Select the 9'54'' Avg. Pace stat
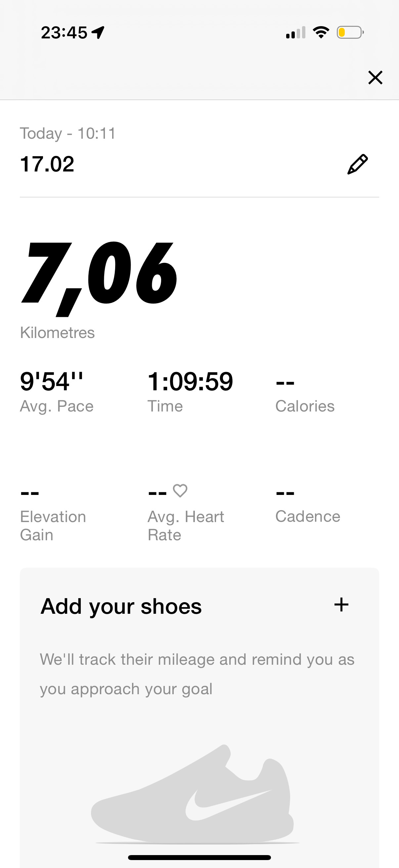 pos(57,392)
